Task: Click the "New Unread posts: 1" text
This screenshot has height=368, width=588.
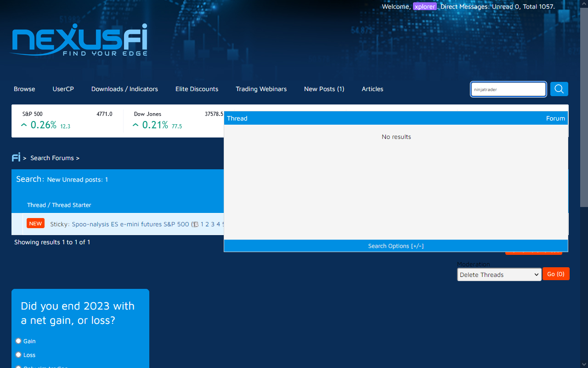Action: (78, 179)
